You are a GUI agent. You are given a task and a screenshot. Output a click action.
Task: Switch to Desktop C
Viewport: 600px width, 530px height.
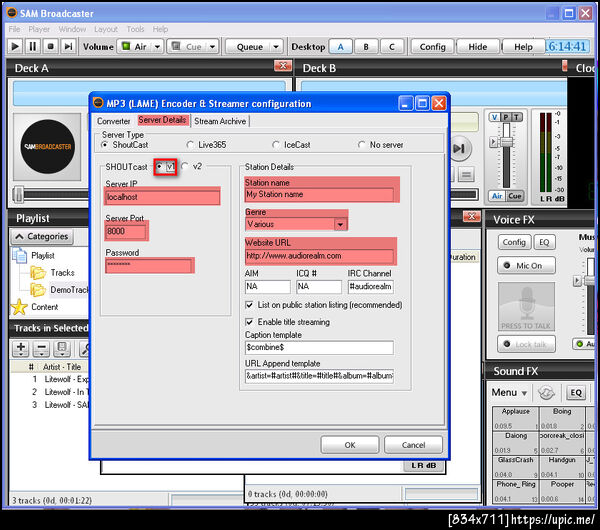[x=392, y=47]
